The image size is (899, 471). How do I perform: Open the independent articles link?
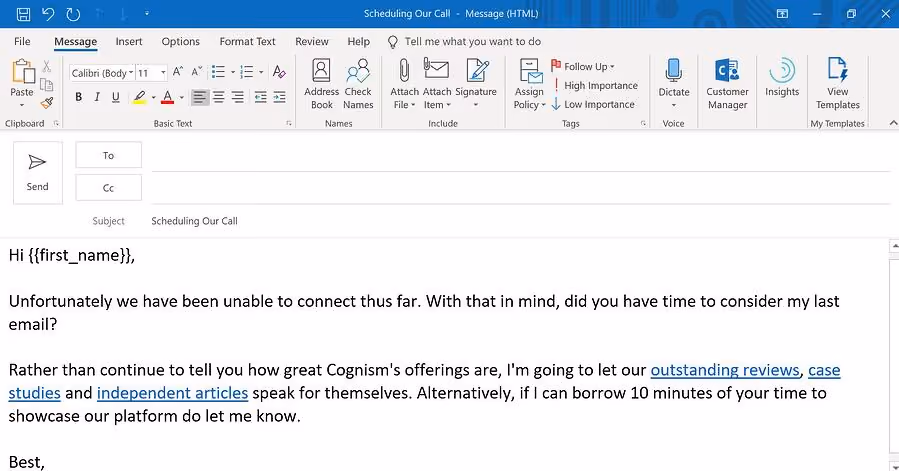point(172,393)
